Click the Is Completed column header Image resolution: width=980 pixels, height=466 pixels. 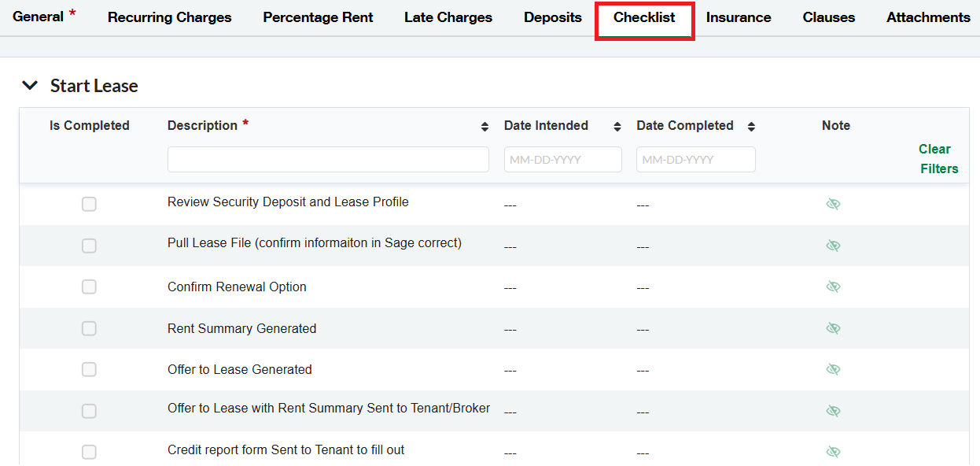coord(90,126)
